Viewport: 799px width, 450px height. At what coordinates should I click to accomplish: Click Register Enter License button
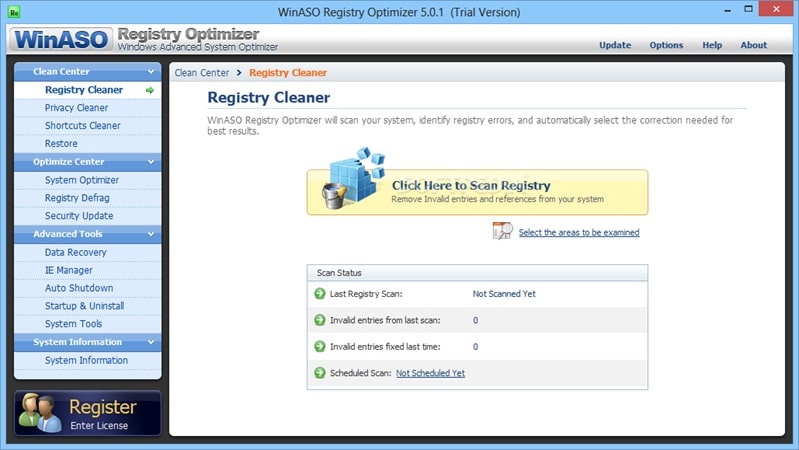pyautogui.click(x=88, y=413)
